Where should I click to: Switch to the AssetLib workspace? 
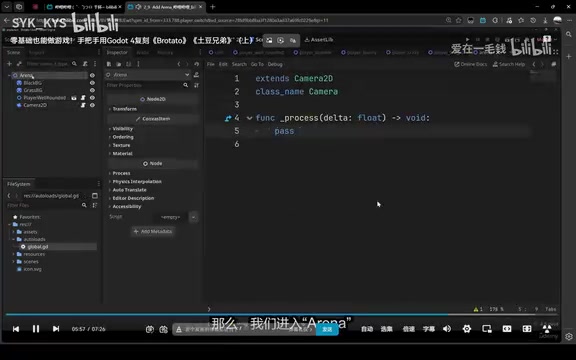tap(319, 40)
